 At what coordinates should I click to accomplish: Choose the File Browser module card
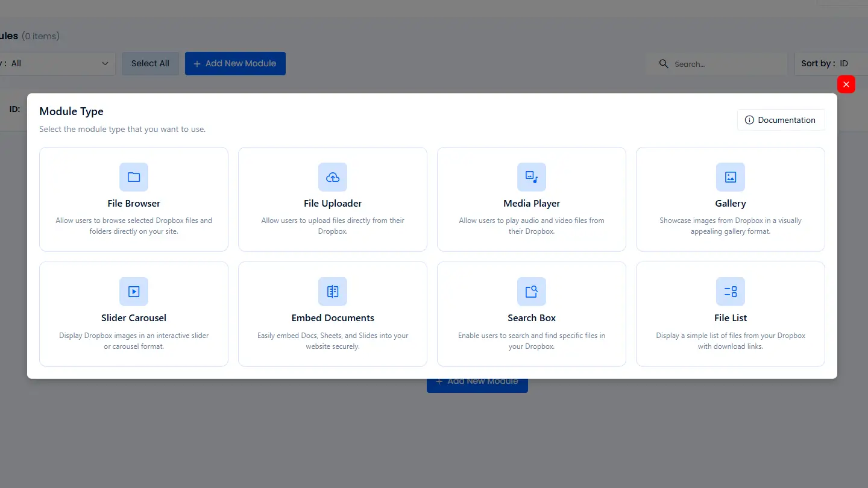tap(133, 199)
